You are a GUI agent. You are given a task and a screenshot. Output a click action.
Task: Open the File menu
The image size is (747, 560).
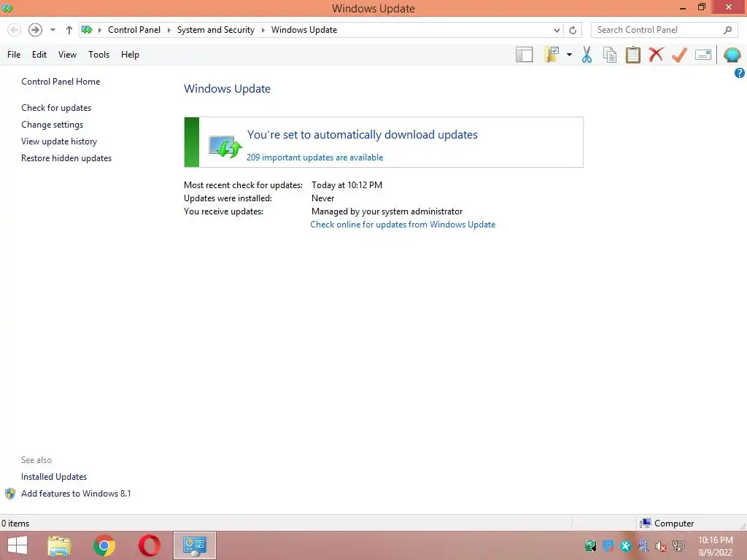coord(14,55)
